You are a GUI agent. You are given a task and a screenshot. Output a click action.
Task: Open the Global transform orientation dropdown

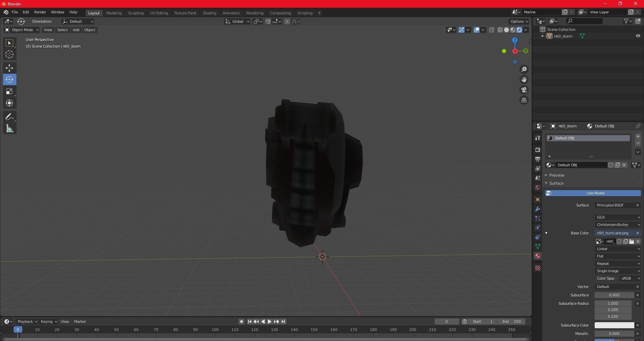pos(237,21)
